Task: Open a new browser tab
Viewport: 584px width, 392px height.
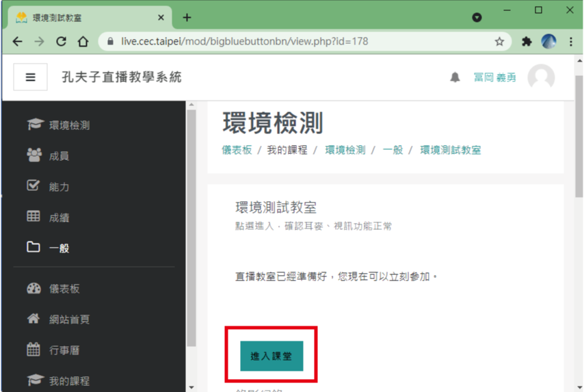Action: [x=187, y=18]
